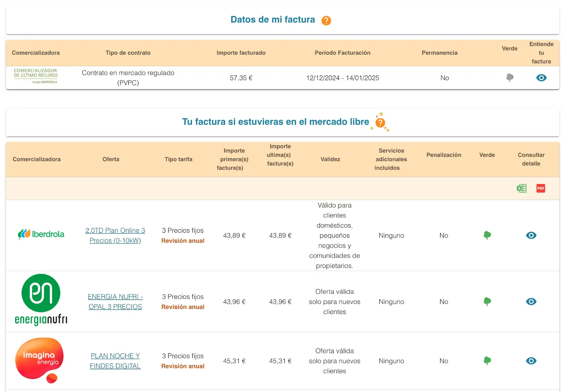Click Consultar detalle column header
This screenshot has width=564, height=392.
tap(531, 159)
